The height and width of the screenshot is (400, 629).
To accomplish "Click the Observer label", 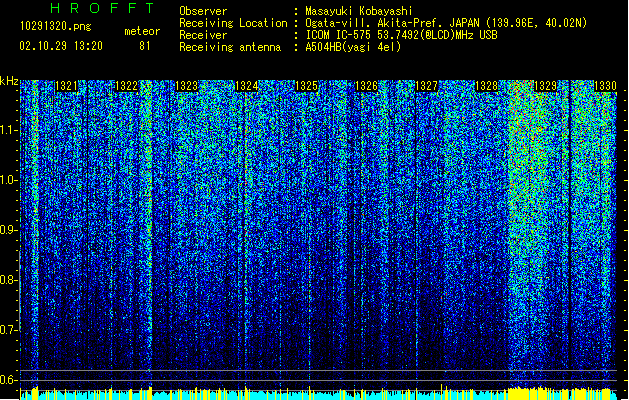I will tap(203, 11).
